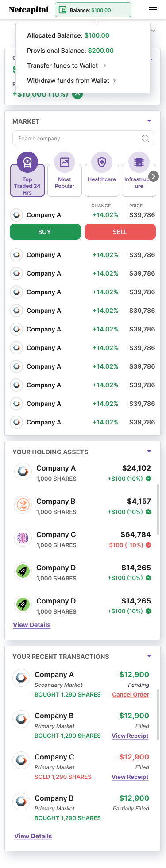The image size is (166, 868).
Task: Click Cancel Order for Company A
Action: point(131,695)
